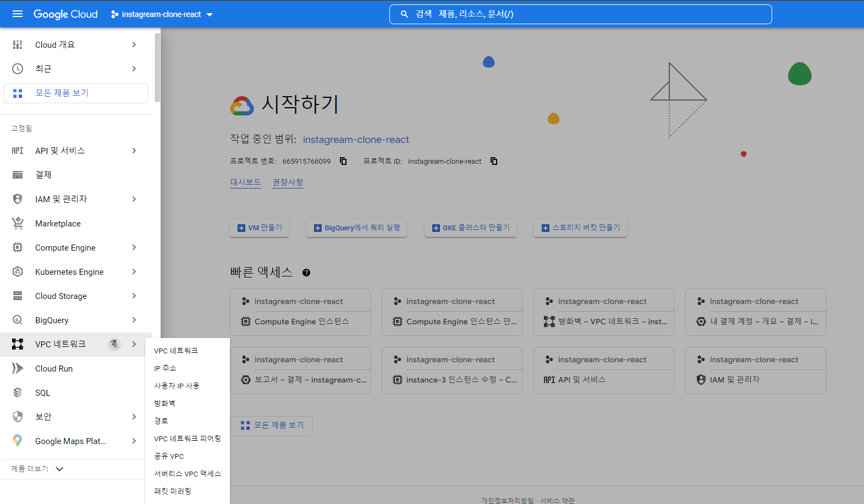The height and width of the screenshot is (504, 864).
Task: Expand the Cloud 개요 submenu arrow
Action: [x=134, y=45]
